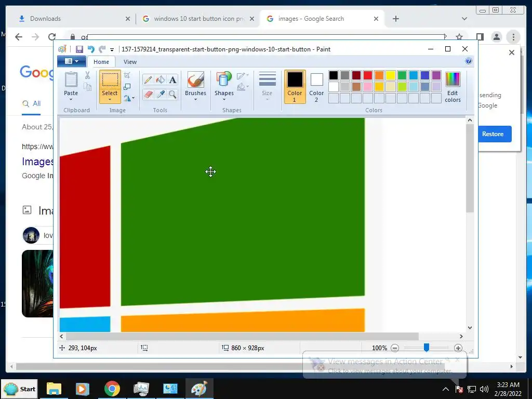Screen dimensions: 532x399
Task: Open the Paint File menu button
Action: tap(71, 61)
